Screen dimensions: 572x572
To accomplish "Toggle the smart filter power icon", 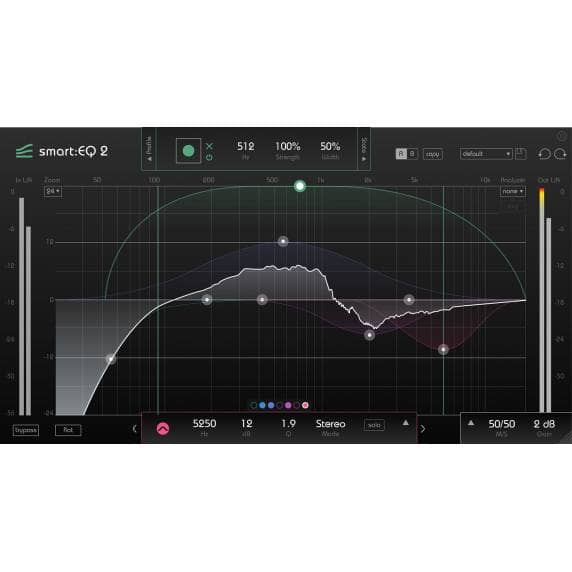I will tap(209, 158).
